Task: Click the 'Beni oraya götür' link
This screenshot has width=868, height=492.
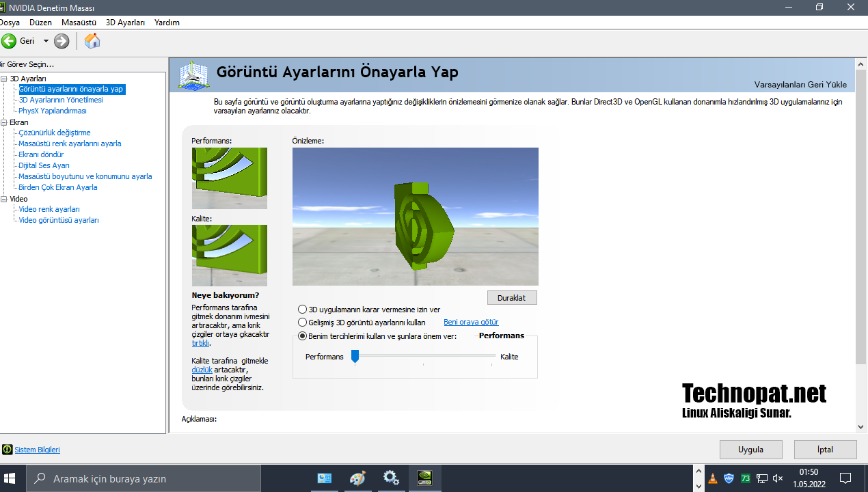Action: pos(471,322)
